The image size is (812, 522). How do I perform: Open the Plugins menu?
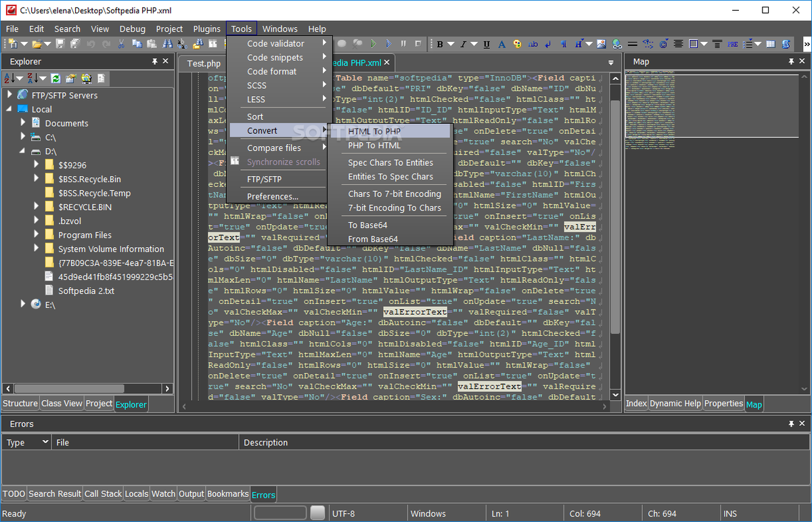click(x=206, y=29)
